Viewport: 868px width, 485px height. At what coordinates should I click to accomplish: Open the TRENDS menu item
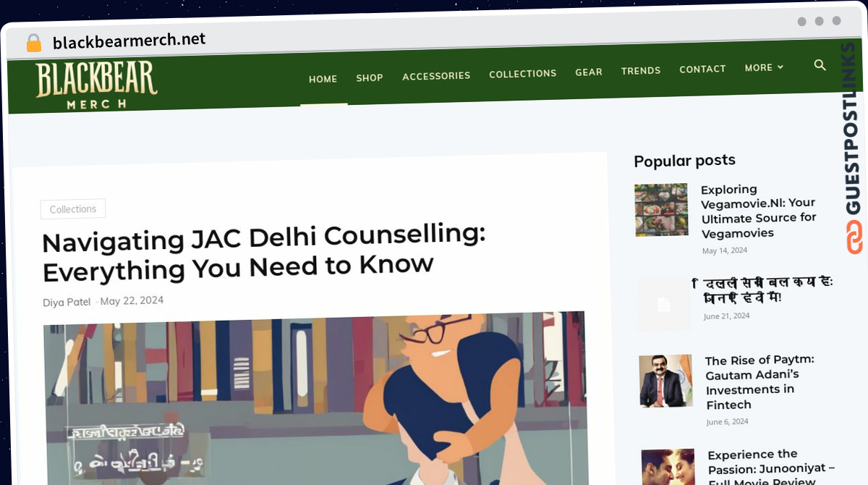tap(641, 71)
